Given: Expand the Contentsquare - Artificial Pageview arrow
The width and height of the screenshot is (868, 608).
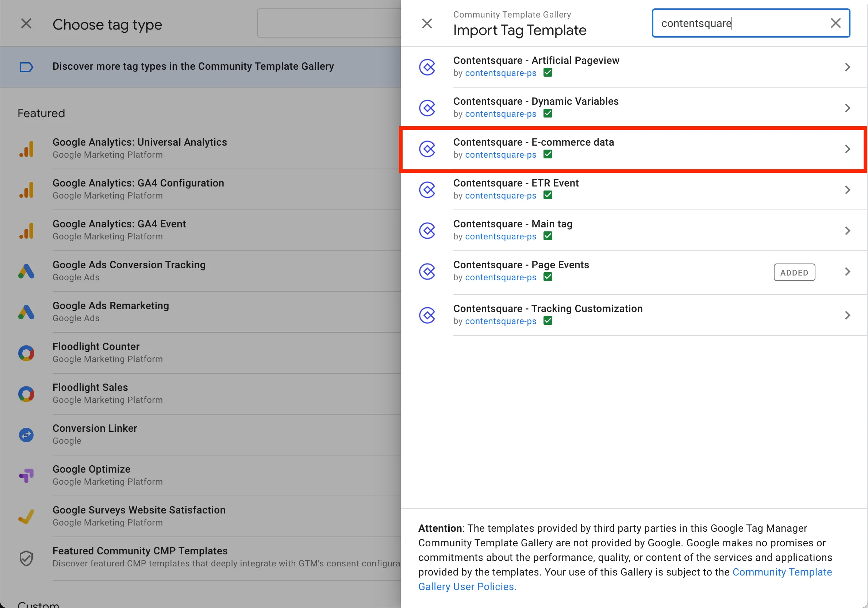Looking at the screenshot, I should [x=847, y=67].
